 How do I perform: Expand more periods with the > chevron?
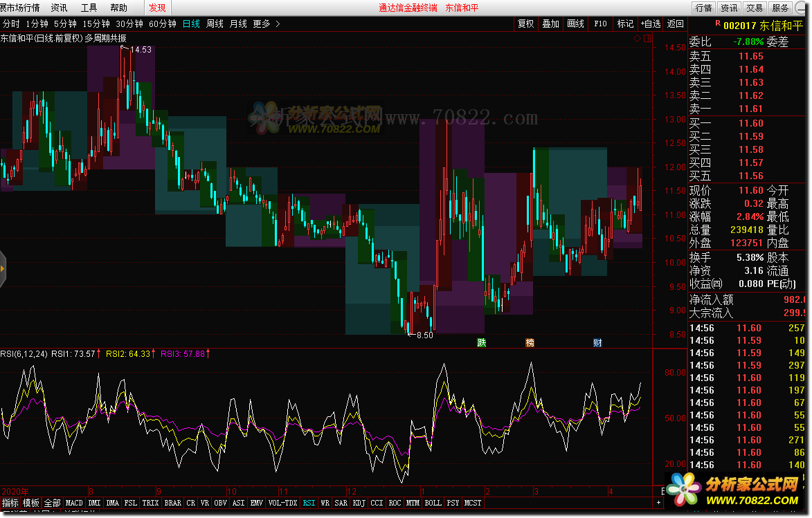coord(278,24)
